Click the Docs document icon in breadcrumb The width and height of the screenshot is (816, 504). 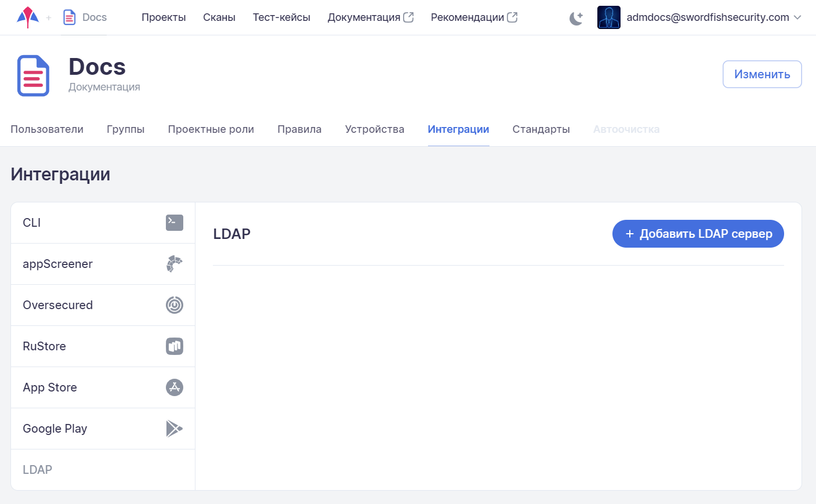click(69, 17)
